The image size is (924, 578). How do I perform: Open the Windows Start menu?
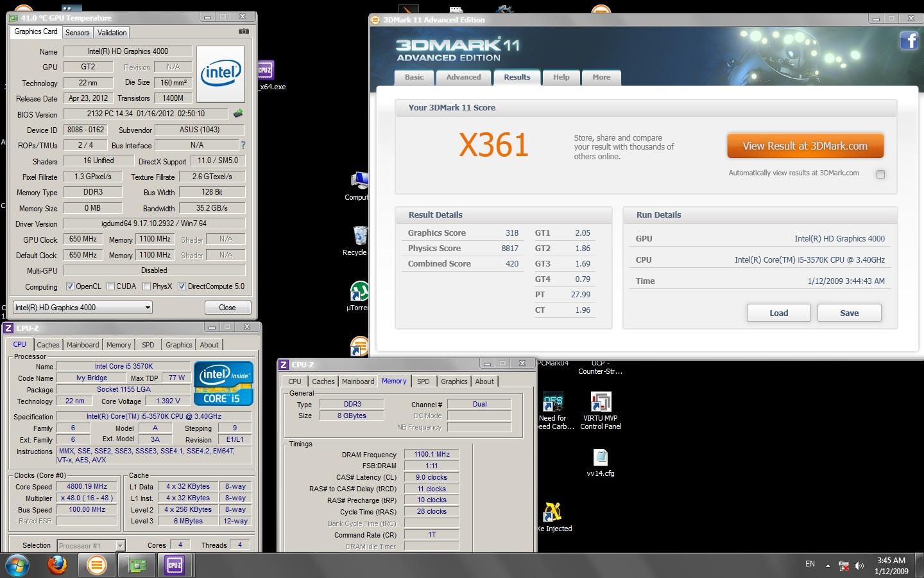(17, 565)
